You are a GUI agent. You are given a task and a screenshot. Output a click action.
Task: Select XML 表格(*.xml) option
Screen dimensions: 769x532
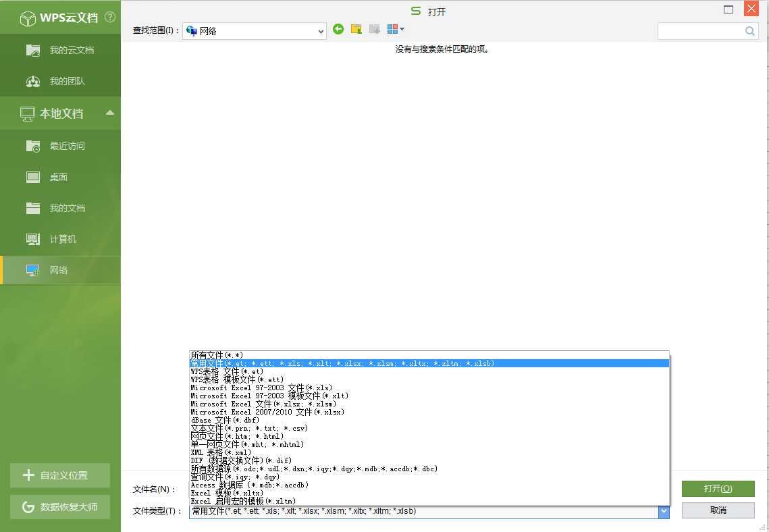pyautogui.click(x=429, y=452)
